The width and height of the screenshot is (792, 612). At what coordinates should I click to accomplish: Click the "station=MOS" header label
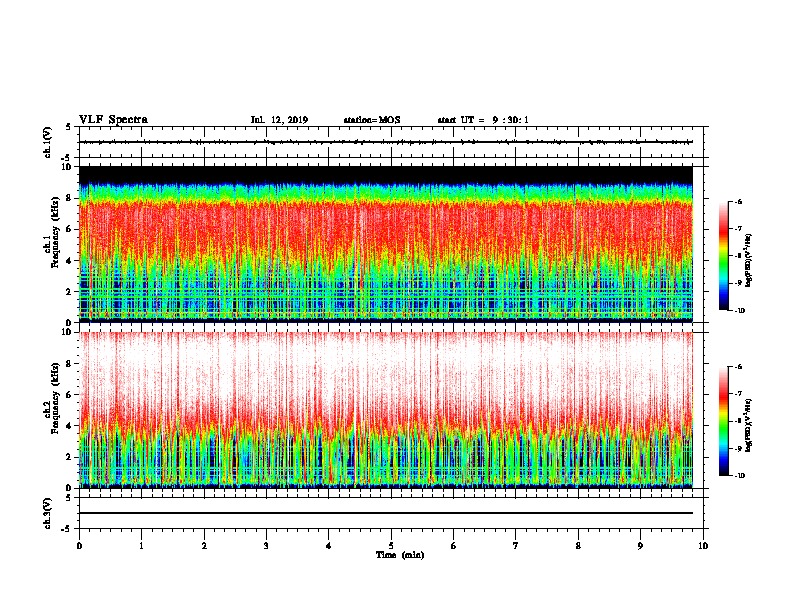tap(372, 120)
